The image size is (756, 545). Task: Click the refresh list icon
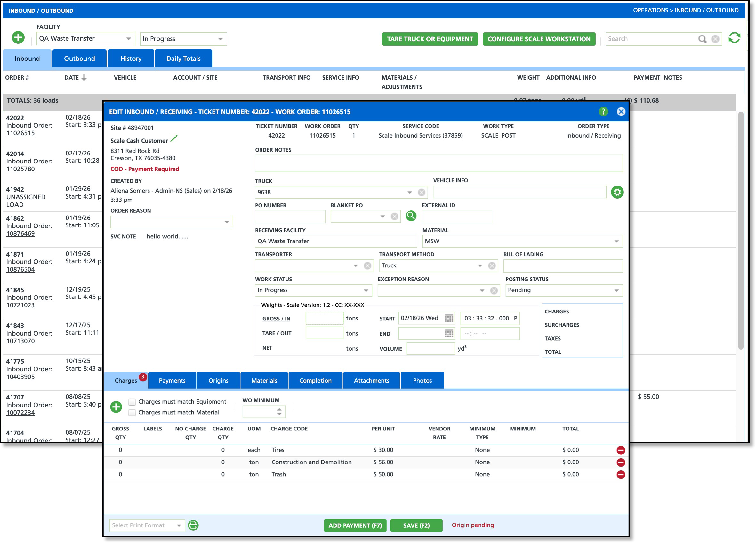734,38
